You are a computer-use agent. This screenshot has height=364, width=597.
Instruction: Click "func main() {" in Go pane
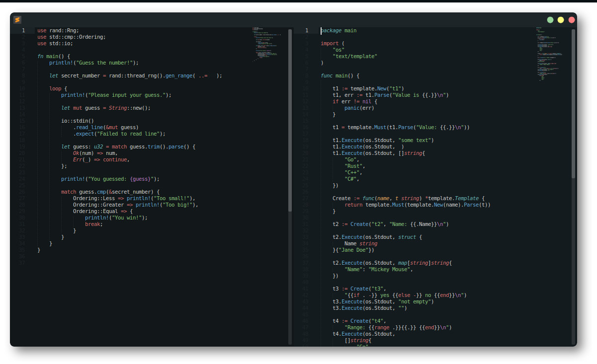point(340,75)
